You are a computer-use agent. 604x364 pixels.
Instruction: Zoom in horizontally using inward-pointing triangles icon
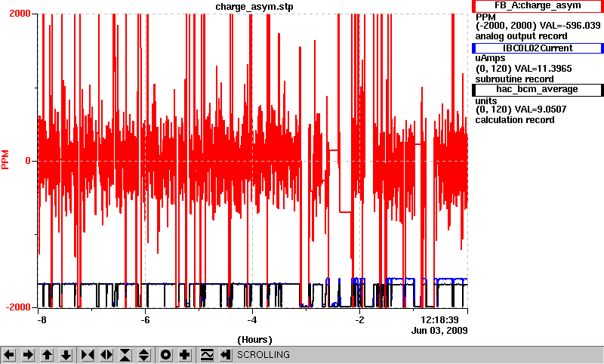click(x=88, y=355)
